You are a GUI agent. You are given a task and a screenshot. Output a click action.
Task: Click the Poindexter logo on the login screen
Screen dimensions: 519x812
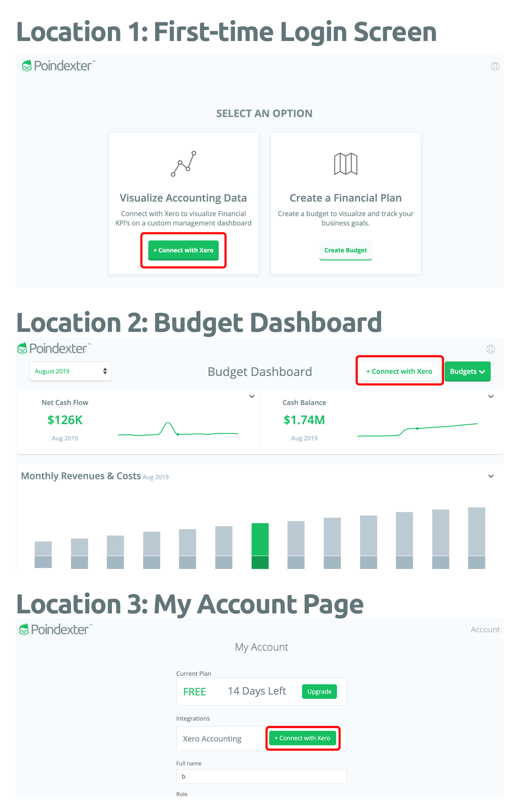coord(59,65)
